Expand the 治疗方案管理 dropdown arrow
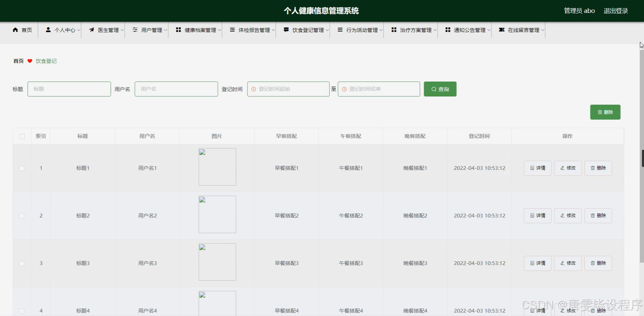Screen dimensions: 644x316 pyautogui.click(x=435, y=30)
